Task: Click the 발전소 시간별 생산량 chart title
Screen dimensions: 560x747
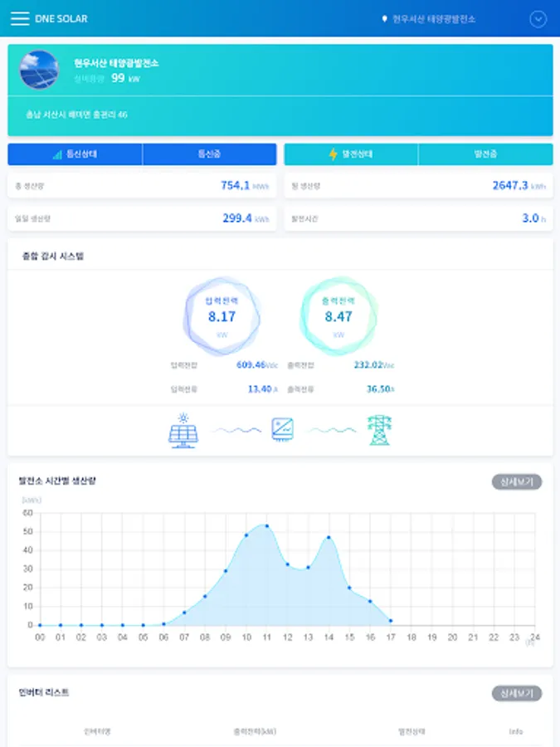Action: click(x=57, y=481)
